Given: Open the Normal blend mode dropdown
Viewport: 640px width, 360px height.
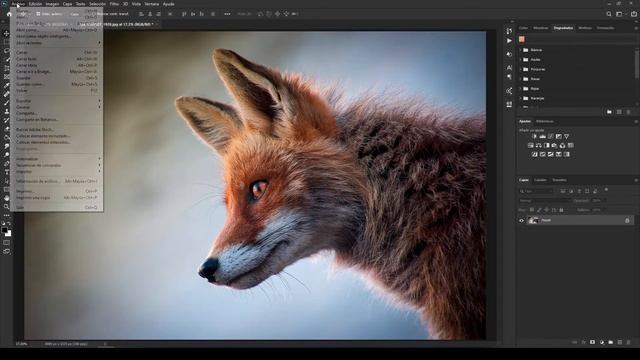Looking at the screenshot, I should (x=544, y=201).
